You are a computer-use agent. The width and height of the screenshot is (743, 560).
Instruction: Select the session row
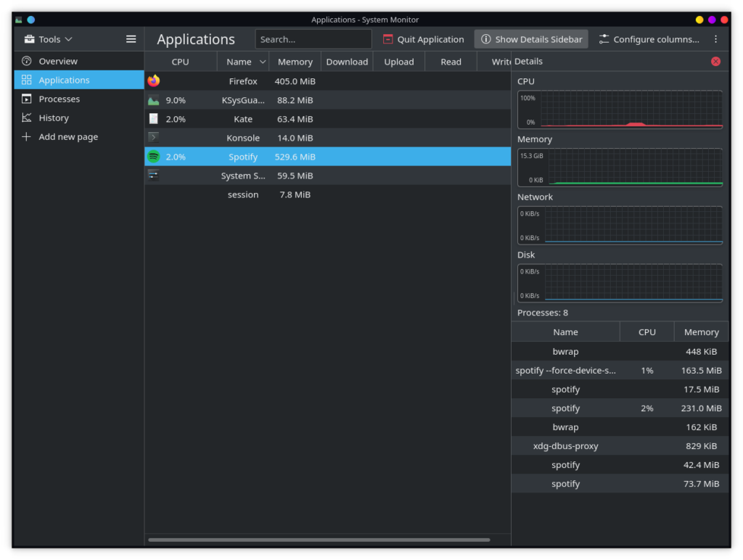click(327, 194)
